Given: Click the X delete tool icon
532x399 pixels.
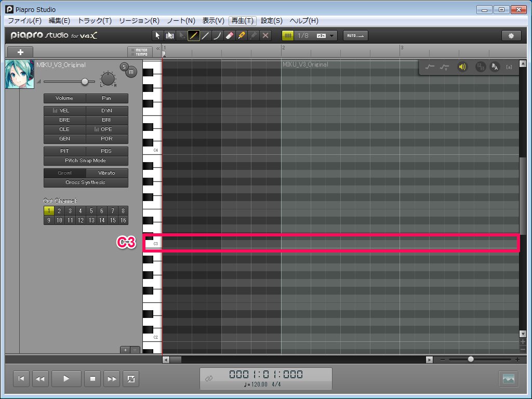Looking at the screenshot, I should (265, 36).
